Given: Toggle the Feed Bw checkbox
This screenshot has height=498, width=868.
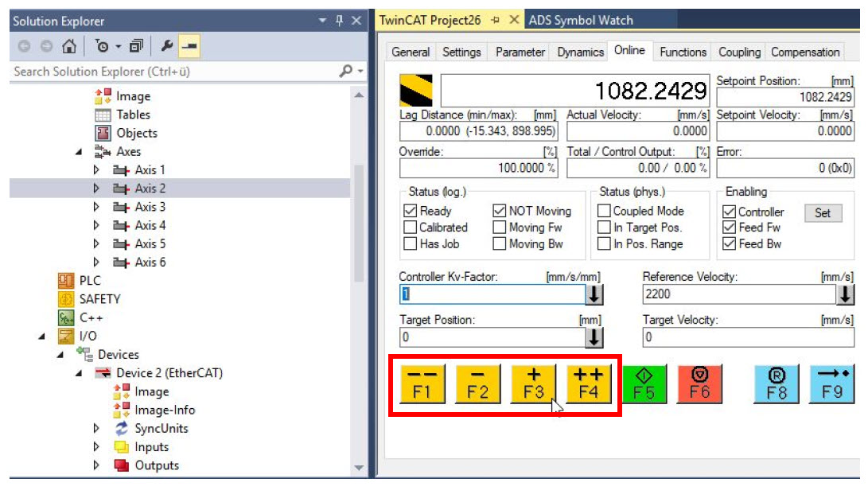Looking at the screenshot, I should coord(729,244).
